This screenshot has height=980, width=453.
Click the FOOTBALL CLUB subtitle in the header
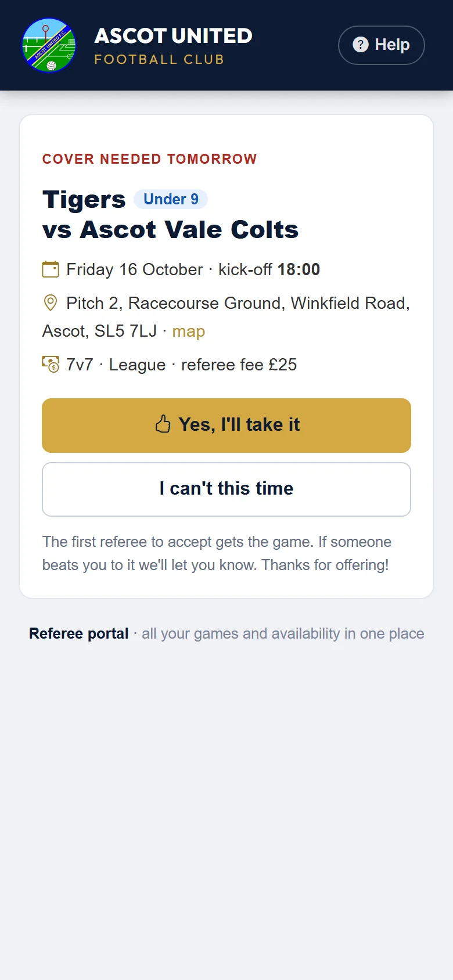click(159, 59)
